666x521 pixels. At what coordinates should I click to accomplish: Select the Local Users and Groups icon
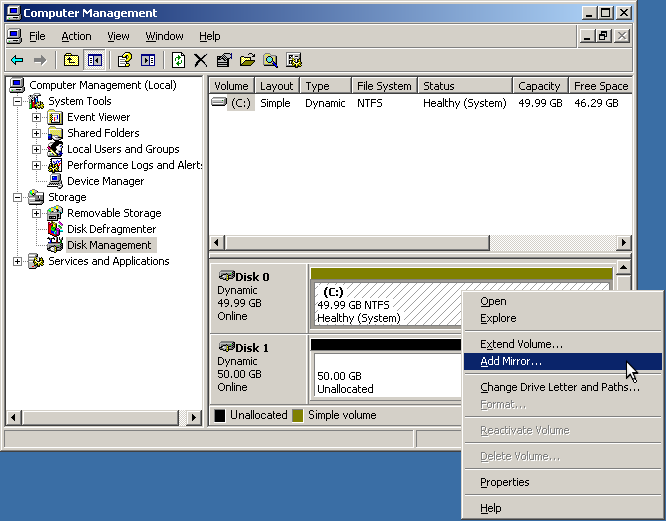pyautogui.click(x=55, y=149)
